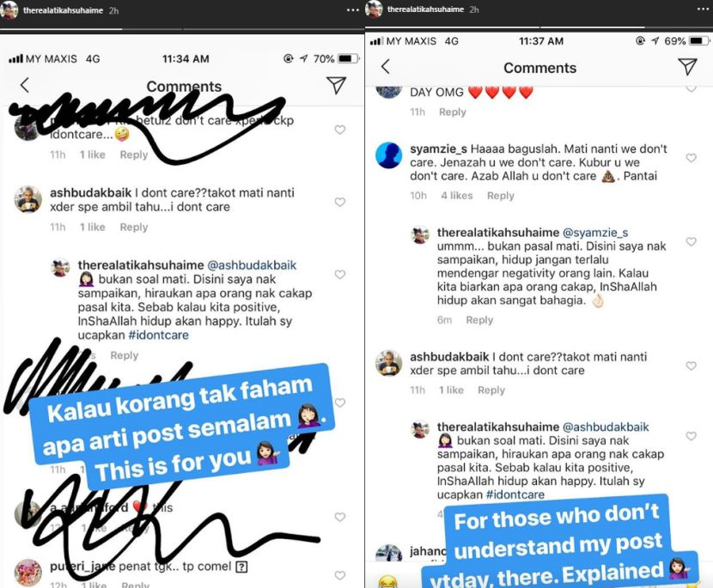713x588 pixels.
Task: Tap the back arrow in right Comments screen
Action: 386,66
